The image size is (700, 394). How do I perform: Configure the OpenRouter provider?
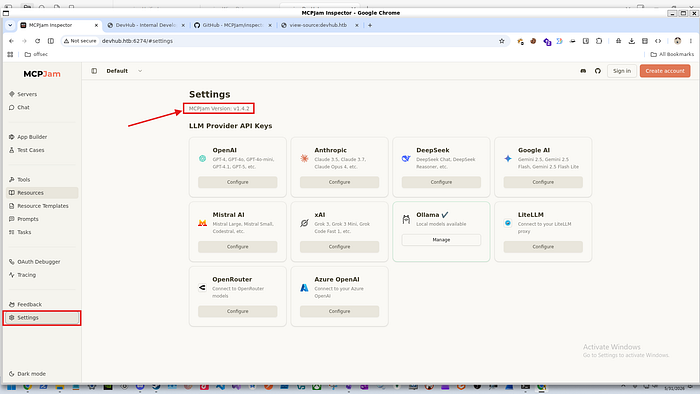pos(238,311)
